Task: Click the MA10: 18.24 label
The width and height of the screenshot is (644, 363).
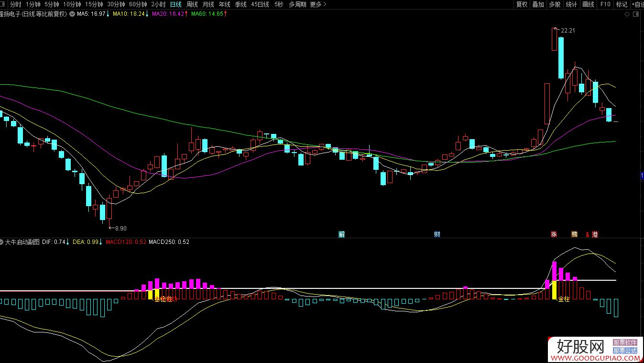Action: coord(129,14)
